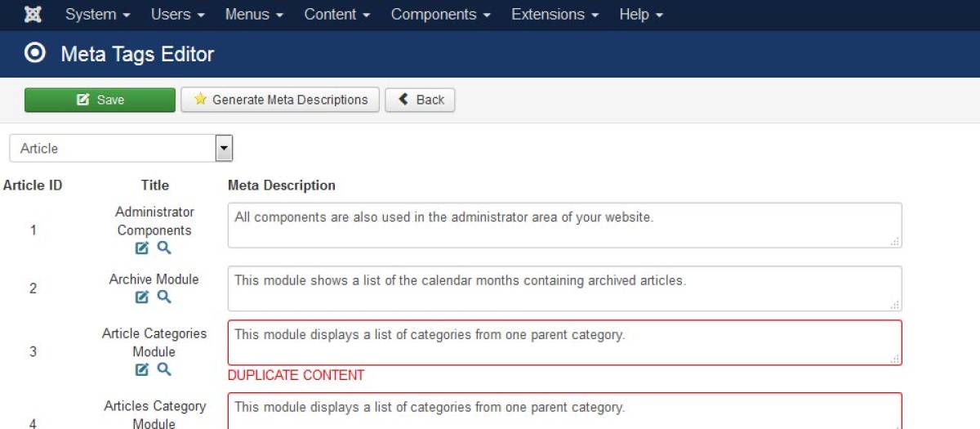This screenshot has width=980, height=429.
Task: Edit the Archive Module article
Action: point(142,297)
